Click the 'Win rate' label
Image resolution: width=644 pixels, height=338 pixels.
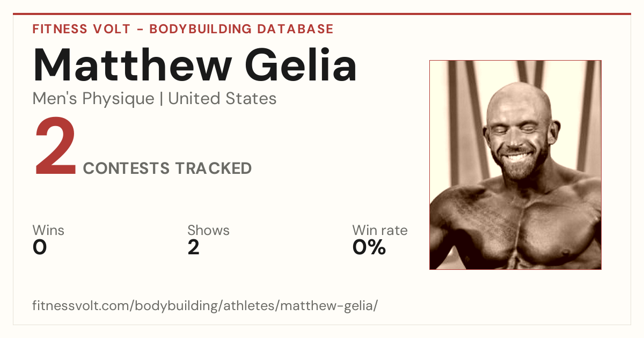380,230
